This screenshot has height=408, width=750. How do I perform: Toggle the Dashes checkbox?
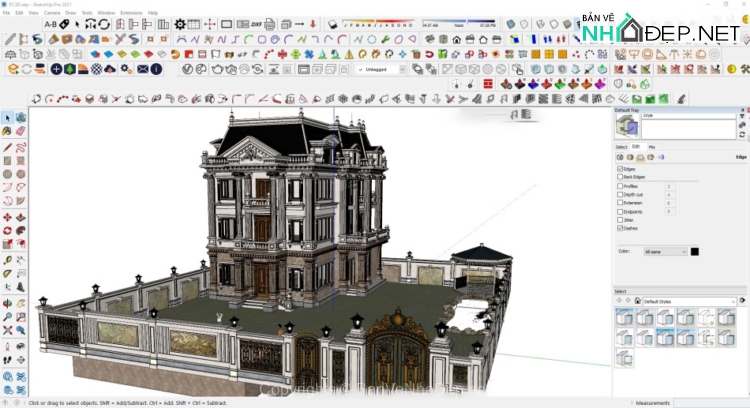click(x=620, y=228)
